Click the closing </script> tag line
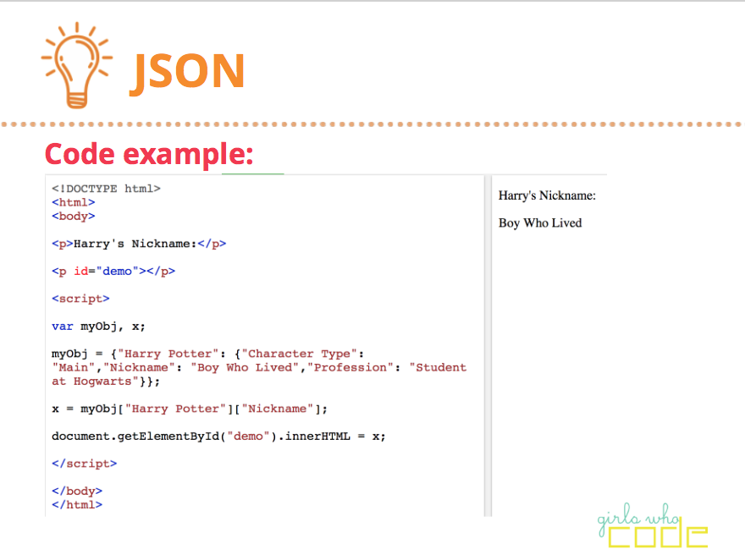The height and width of the screenshot is (560, 745). point(84,464)
